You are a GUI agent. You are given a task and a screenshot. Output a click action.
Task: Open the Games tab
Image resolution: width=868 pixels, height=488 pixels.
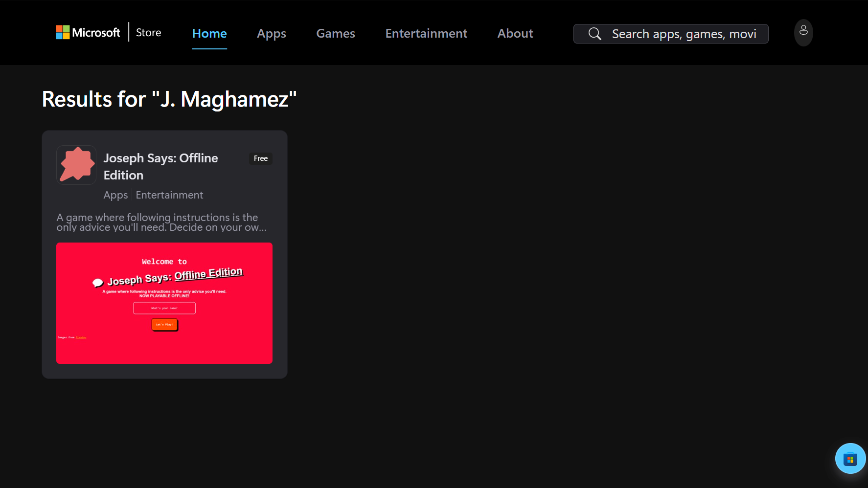click(336, 33)
